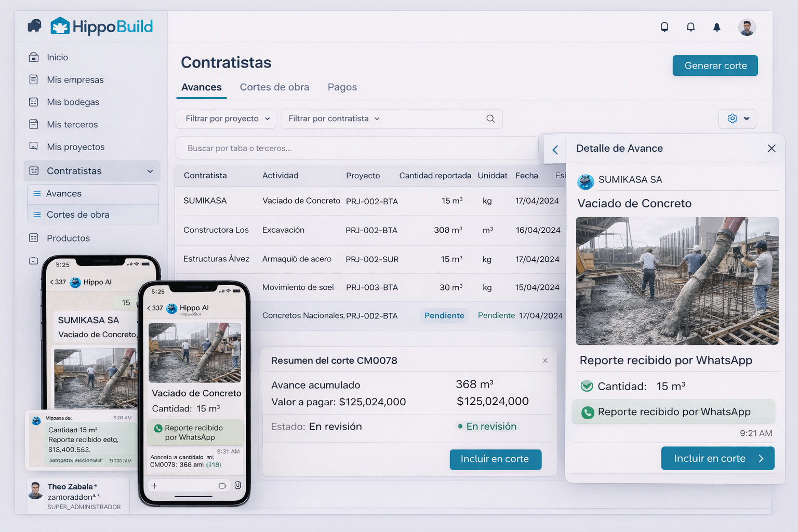The height and width of the screenshot is (532, 798).
Task: Switch to the Pagos tab
Action: click(x=342, y=87)
